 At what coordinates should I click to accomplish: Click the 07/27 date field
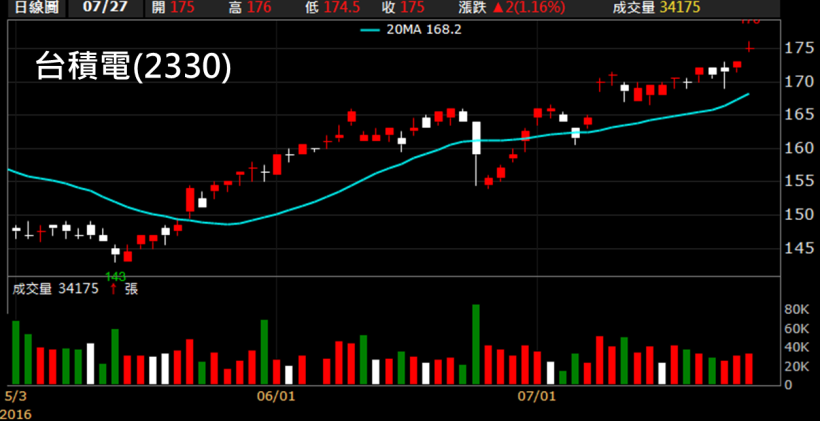pos(105,8)
